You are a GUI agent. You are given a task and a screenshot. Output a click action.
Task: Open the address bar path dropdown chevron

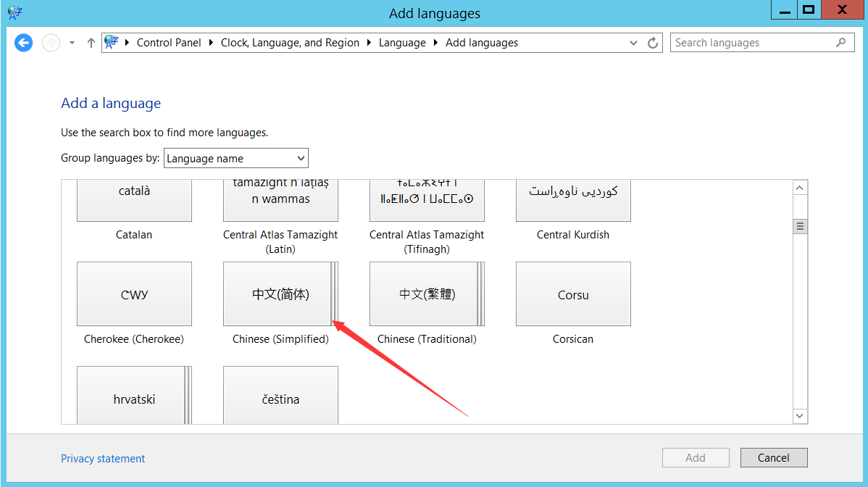point(633,43)
